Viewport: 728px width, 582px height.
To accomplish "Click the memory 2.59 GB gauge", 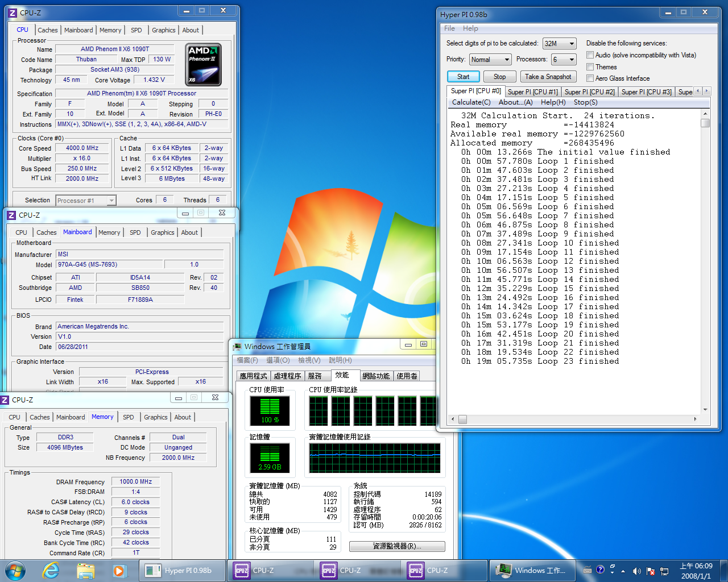I will 270,458.
